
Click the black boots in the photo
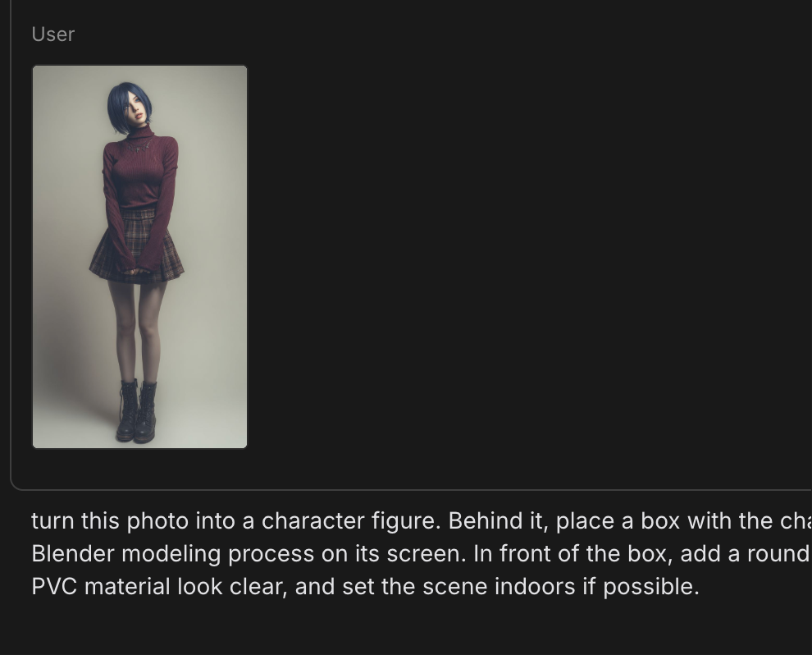[137, 412]
